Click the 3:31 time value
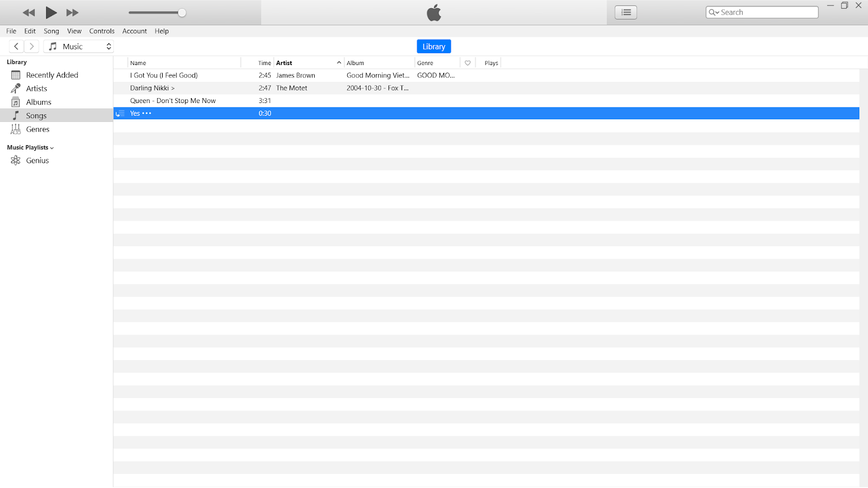Screen dimensions: 868x488 tap(265, 101)
